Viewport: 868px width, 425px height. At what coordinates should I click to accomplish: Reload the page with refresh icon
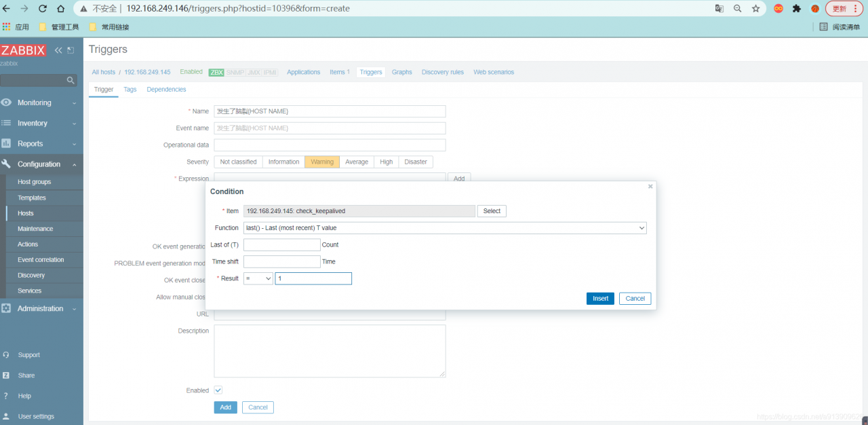[43, 9]
